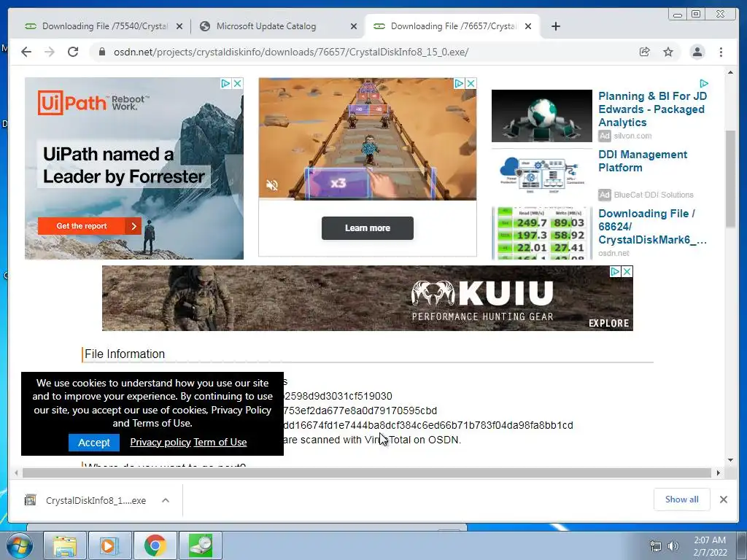
Task: Open Windows Media Player taskbar icon
Action: [109, 545]
